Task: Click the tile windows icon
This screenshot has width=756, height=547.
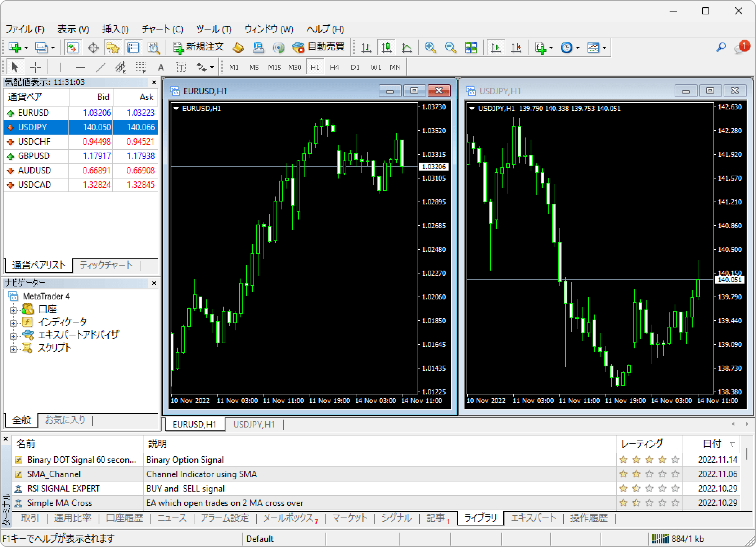Action: (471, 47)
